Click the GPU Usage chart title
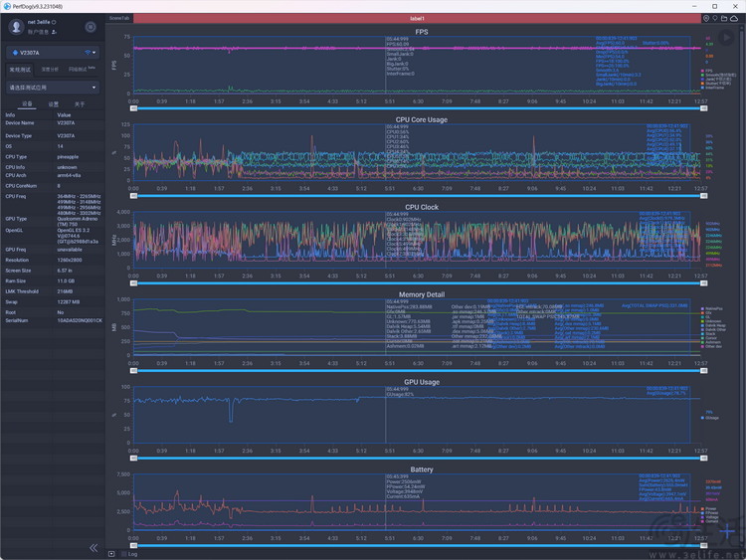746x560 pixels. [422, 382]
